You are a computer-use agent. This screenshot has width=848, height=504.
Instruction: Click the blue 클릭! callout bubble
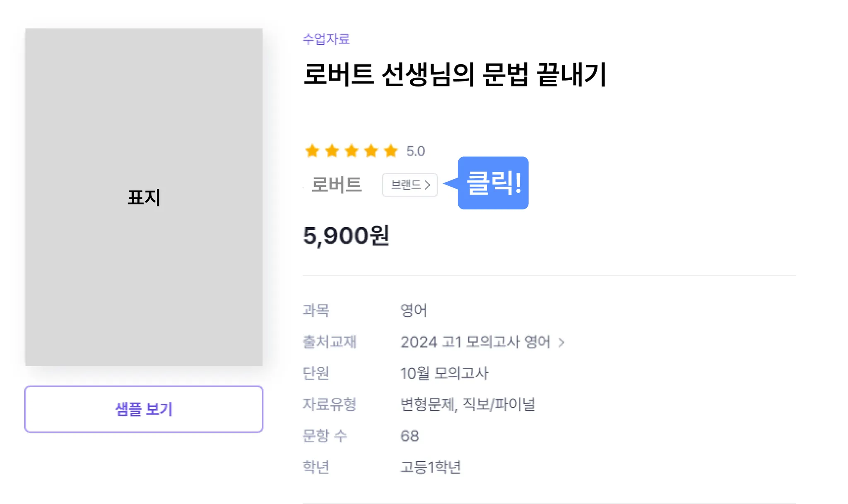(493, 183)
